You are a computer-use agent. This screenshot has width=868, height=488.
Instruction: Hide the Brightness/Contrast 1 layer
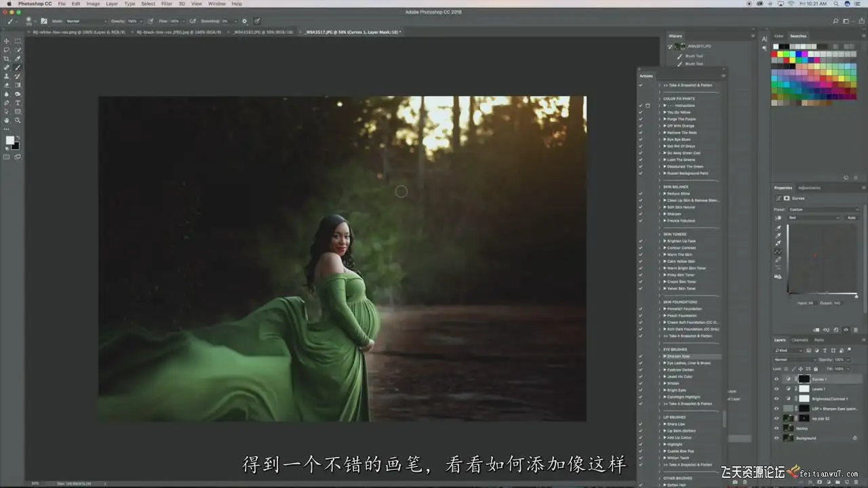tap(776, 399)
